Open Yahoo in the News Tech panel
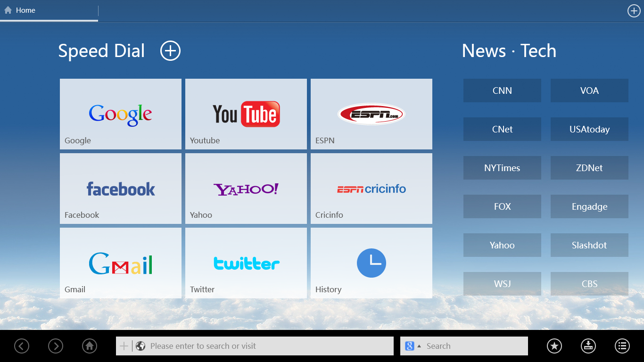The image size is (644, 362). [502, 245]
